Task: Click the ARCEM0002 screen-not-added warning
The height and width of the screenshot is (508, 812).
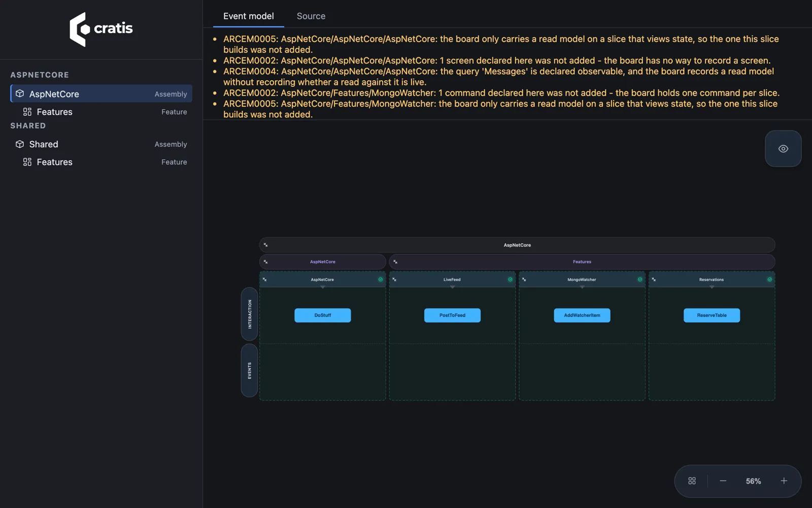Action: (x=497, y=60)
